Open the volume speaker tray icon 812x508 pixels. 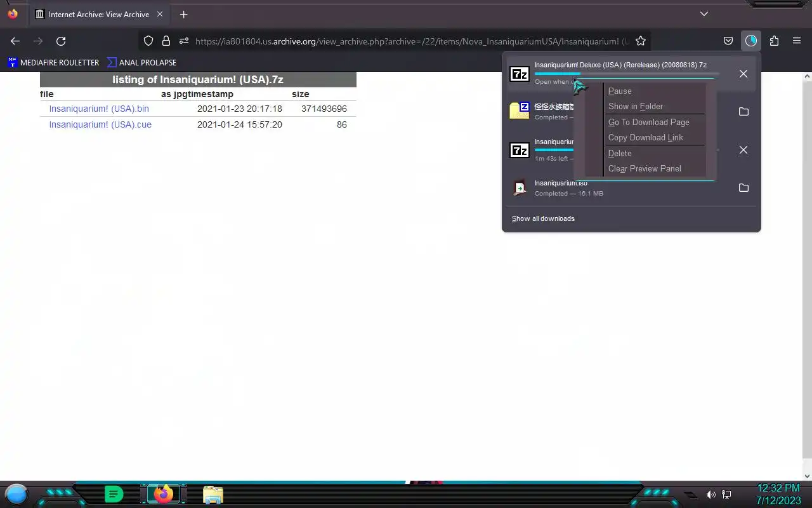click(x=710, y=495)
